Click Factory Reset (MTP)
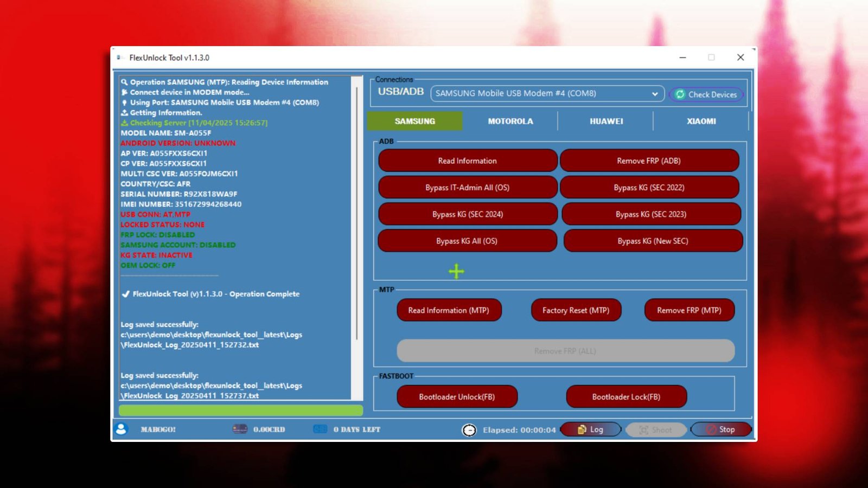 576,310
